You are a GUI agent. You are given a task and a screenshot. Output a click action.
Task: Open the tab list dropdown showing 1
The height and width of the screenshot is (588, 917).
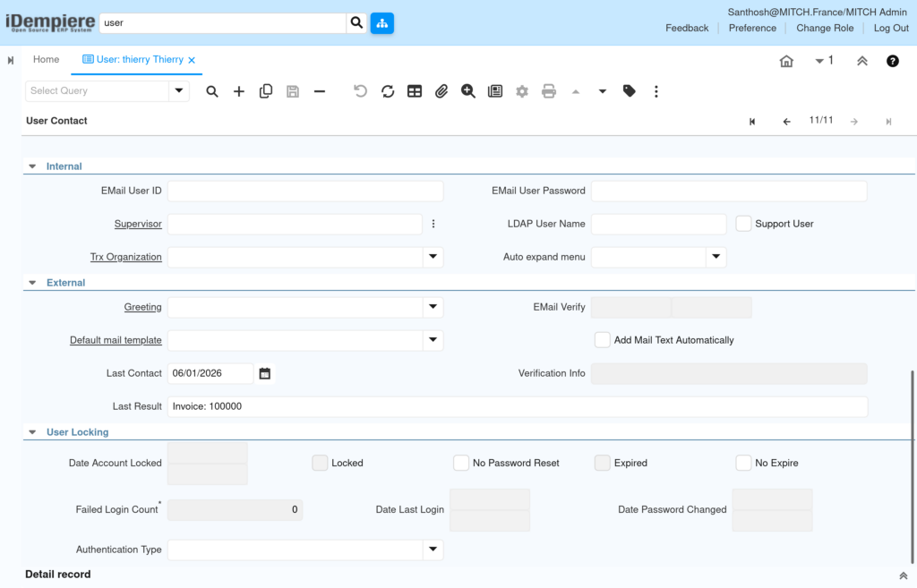coord(824,61)
